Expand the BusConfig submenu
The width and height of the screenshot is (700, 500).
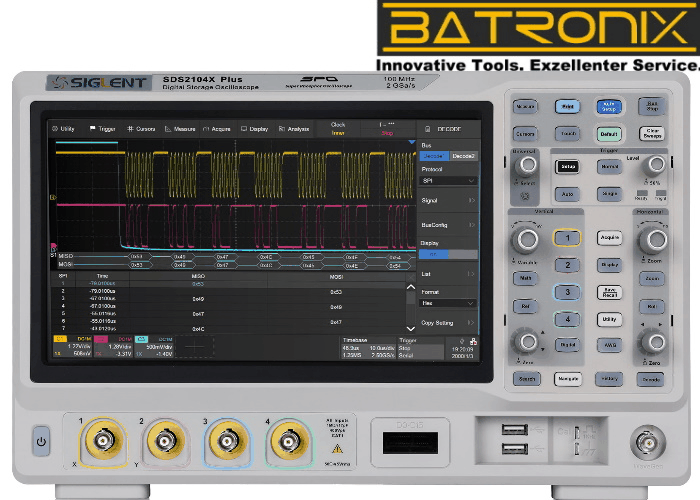click(448, 225)
